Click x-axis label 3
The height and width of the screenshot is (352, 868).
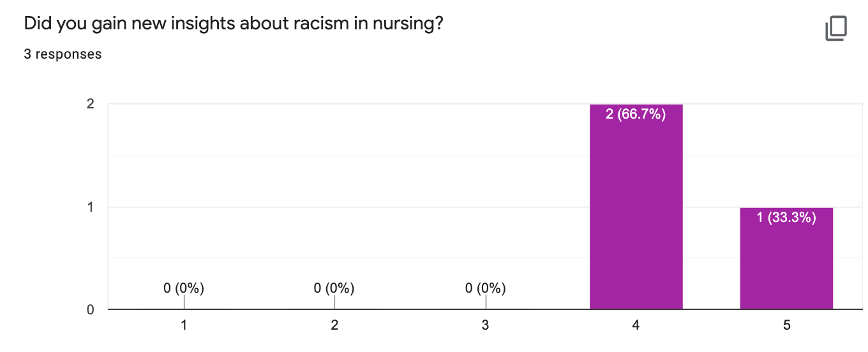coord(485,325)
